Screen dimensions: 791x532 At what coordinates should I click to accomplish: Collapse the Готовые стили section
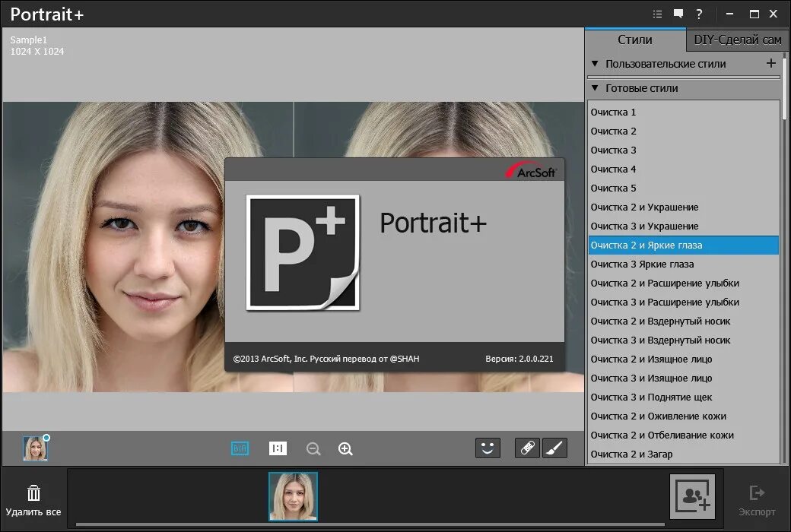point(595,87)
